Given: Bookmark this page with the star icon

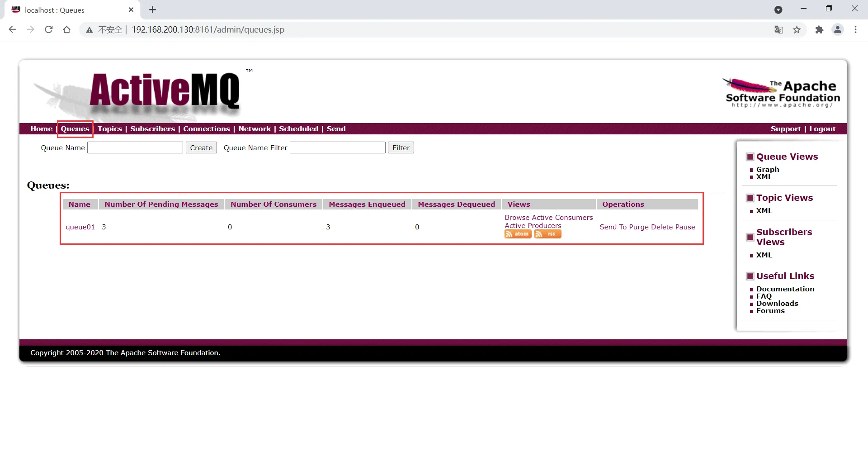Looking at the screenshot, I should click(x=797, y=29).
